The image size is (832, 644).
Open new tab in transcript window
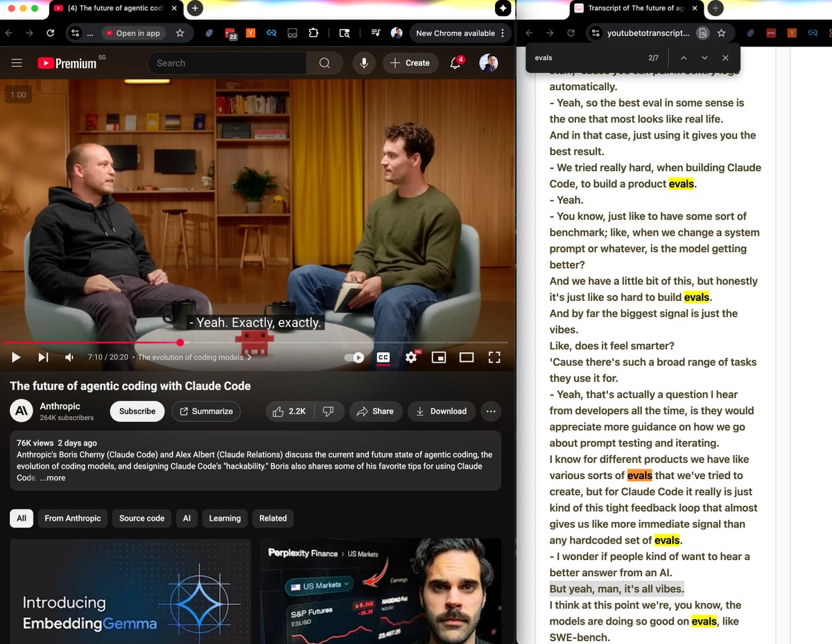click(x=716, y=8)
